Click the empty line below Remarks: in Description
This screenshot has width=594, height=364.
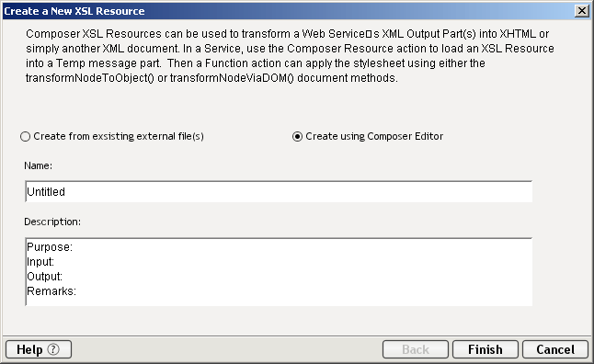coord(279,301)
